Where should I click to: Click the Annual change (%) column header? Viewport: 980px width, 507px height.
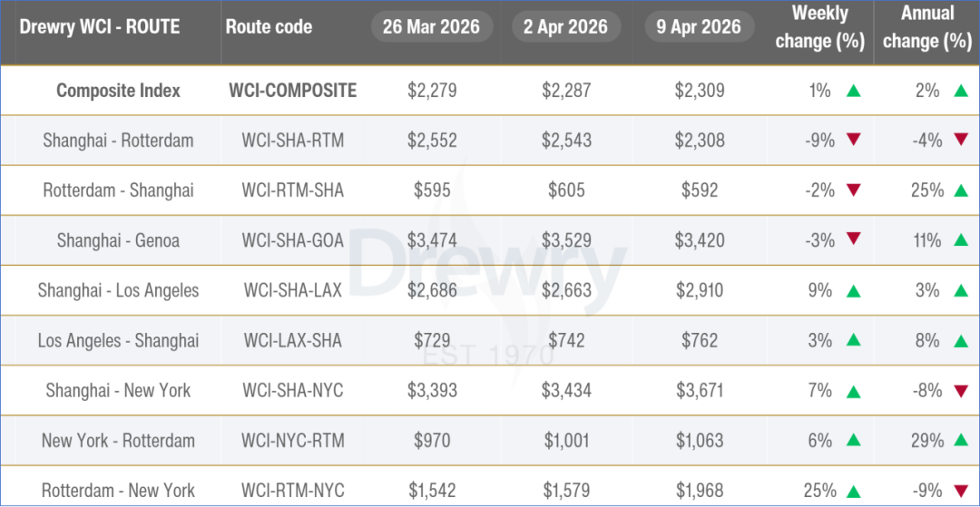coord(926,27)
